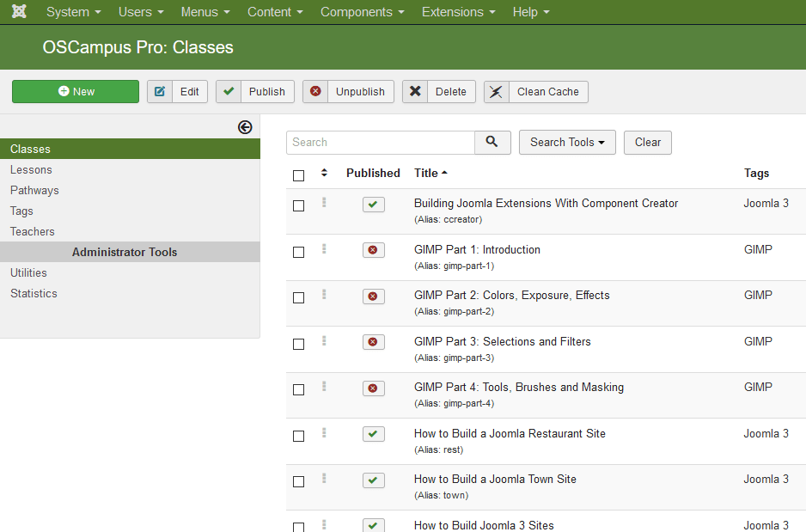Click the magnifier search icon button
This screenshot has height=532, width=806.
[492, 142]
